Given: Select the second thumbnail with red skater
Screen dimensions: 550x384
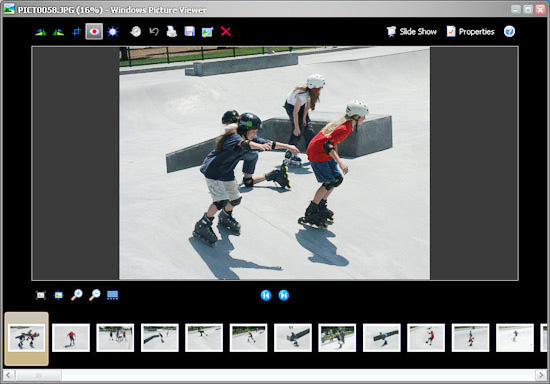Looking at the screenshot, I should tap(71, 338).
